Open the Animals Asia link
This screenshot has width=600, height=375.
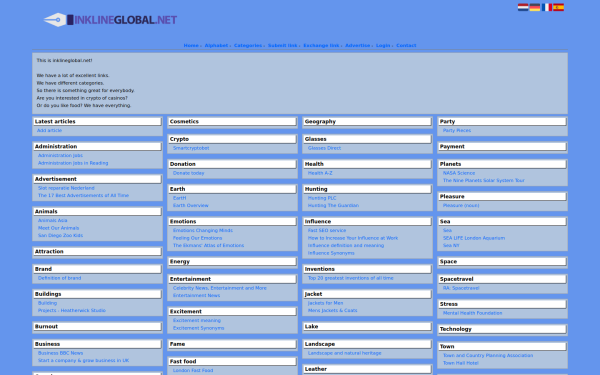52,220
